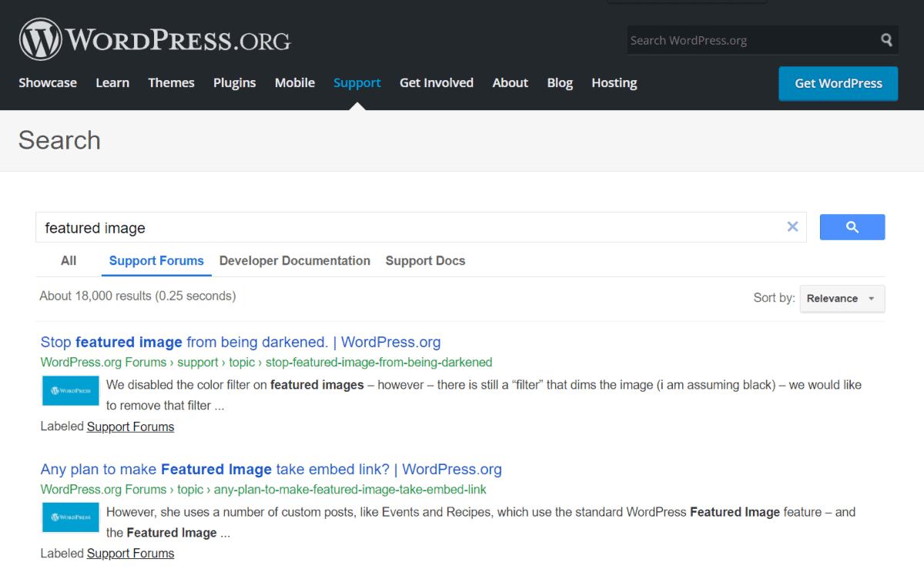Open 'Stop featured image from being darkened' result
The image size is (924, 569).
241,343
